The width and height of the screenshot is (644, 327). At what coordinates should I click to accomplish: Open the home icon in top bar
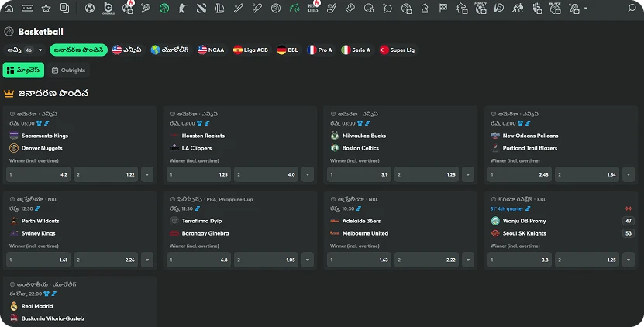[9, 9]
